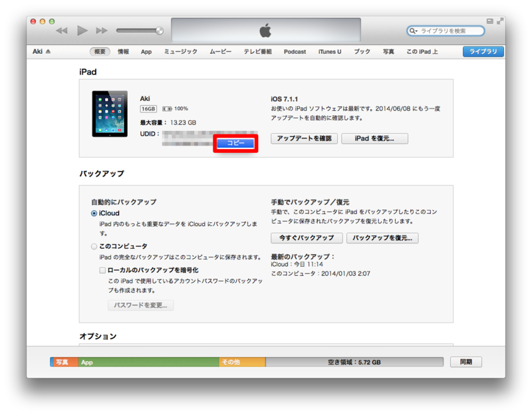Eject the Aki device
The height and width of the screenshot is (415, 532).
(x=48, y=51)
